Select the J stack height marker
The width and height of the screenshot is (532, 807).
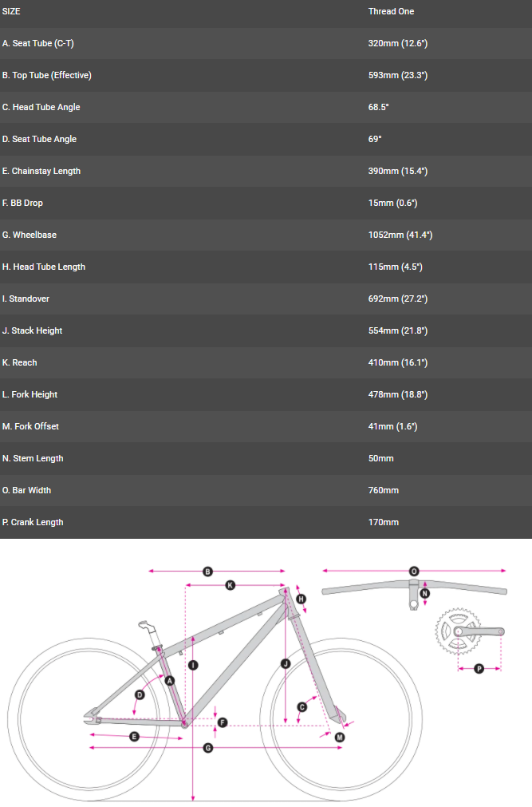pyautogui.click(x=286, y=663)
